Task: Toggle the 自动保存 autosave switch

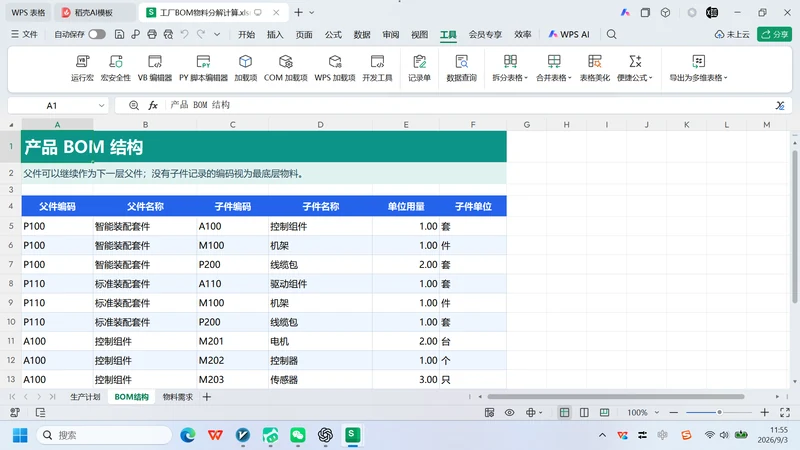Action: coord(97,34)
